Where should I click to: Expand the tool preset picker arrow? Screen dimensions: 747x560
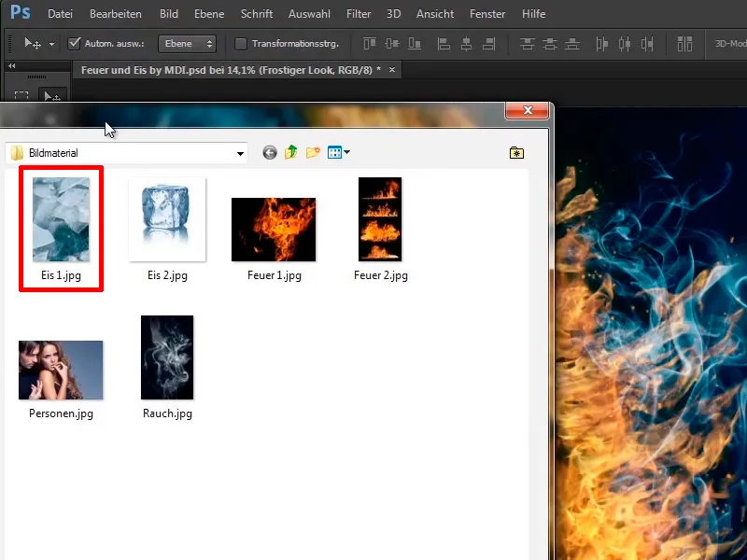(x=51, y=44)
